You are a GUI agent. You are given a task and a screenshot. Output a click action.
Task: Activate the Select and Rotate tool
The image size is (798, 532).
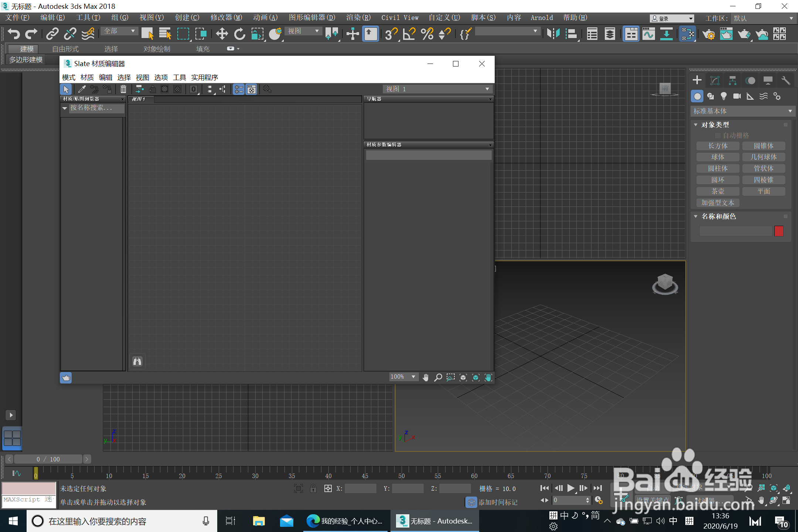(x=239, y=34)
